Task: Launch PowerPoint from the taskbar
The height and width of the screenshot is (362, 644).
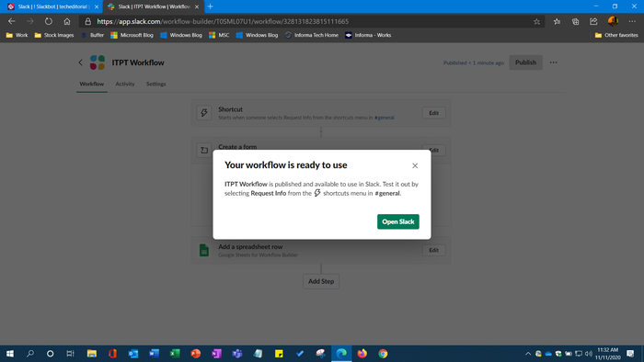Action: (195, 354)
